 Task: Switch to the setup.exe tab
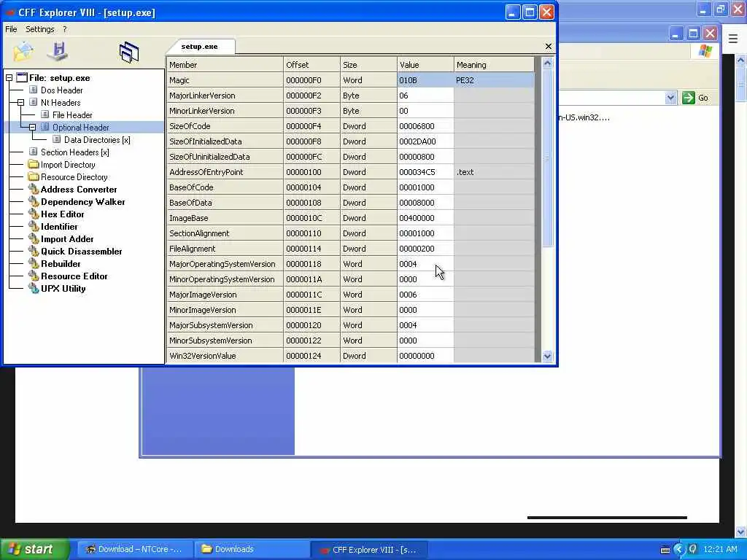[x=200, y=47]
